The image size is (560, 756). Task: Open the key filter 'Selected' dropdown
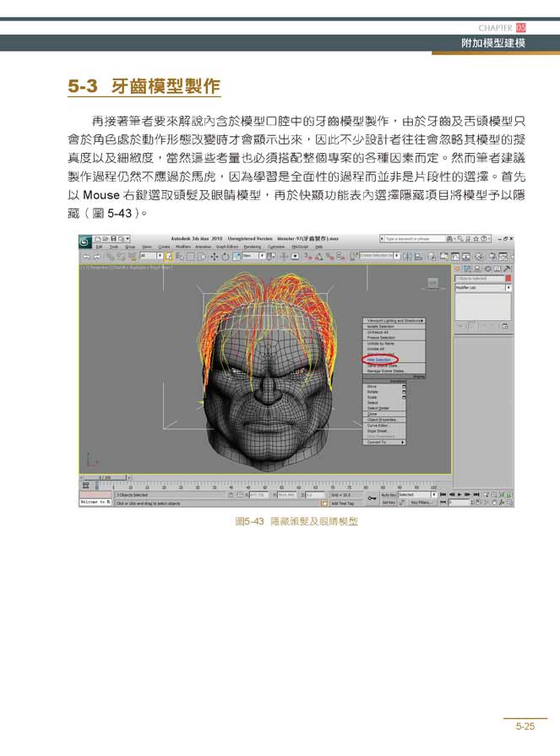(417, 495)
